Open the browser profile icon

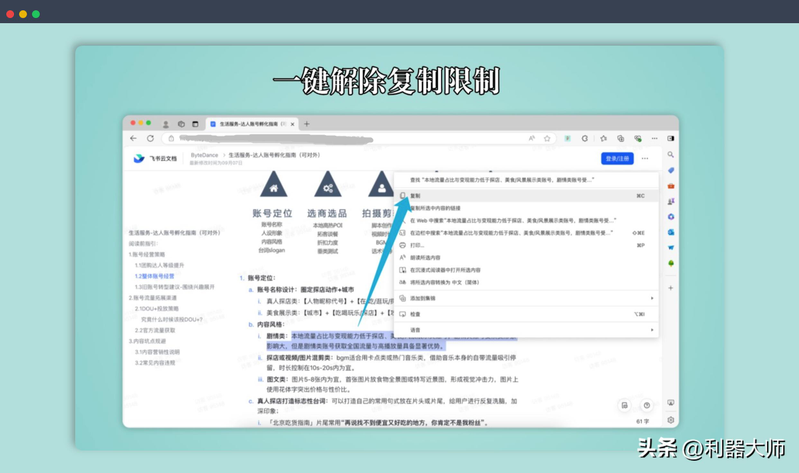166,124
